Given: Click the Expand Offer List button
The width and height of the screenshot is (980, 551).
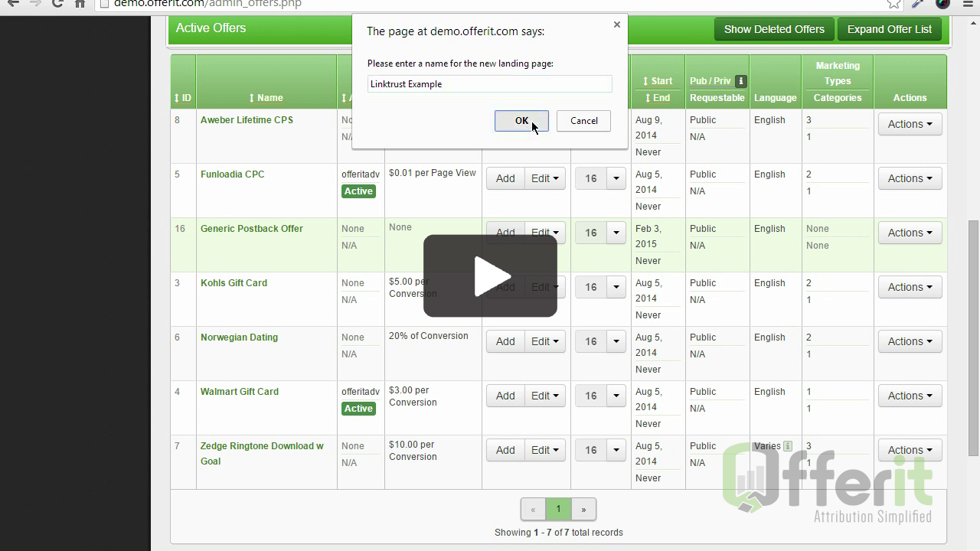Looking at the screenshot, I should (x=889, y=29).
